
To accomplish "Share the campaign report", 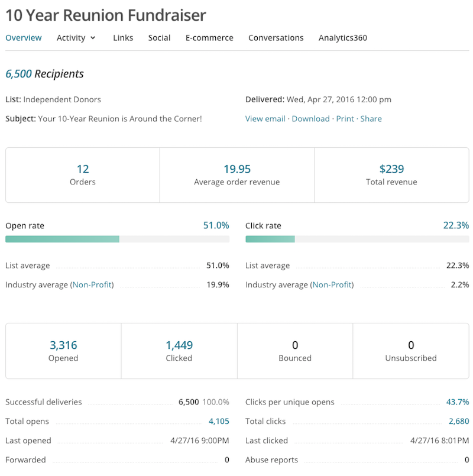I will coord(371,119).
